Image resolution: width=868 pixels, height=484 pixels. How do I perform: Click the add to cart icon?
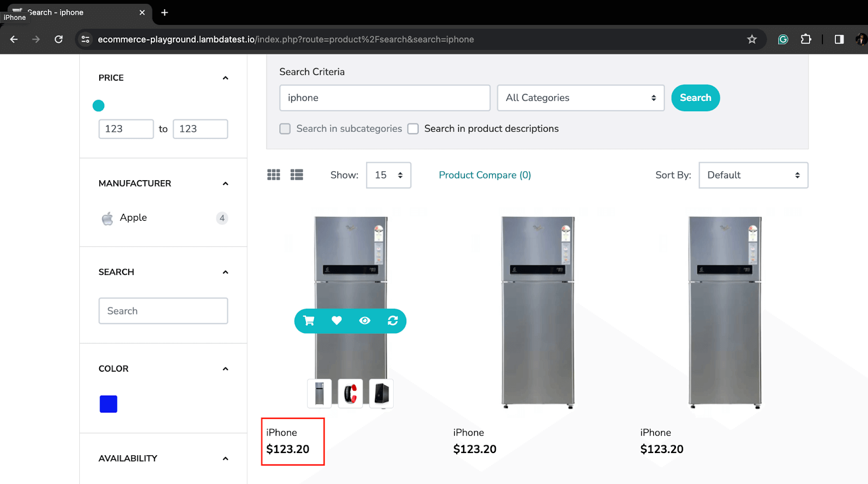(309, 321)
